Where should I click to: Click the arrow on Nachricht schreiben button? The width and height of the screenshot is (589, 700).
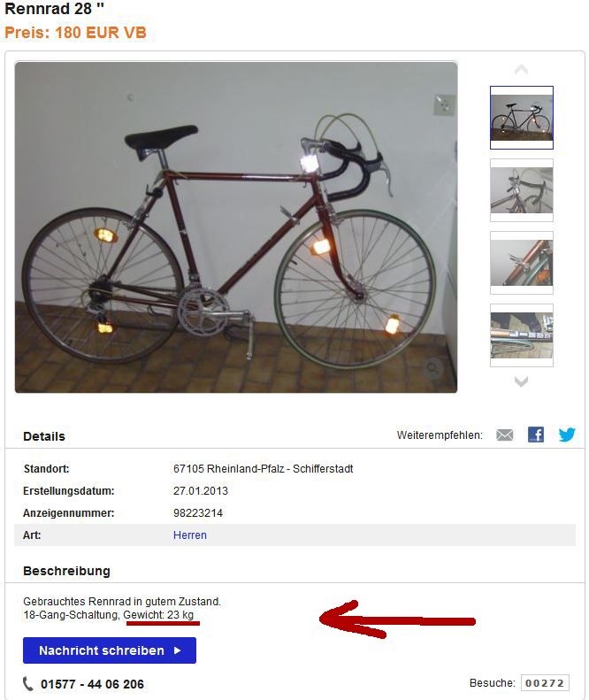pos(177,650)
